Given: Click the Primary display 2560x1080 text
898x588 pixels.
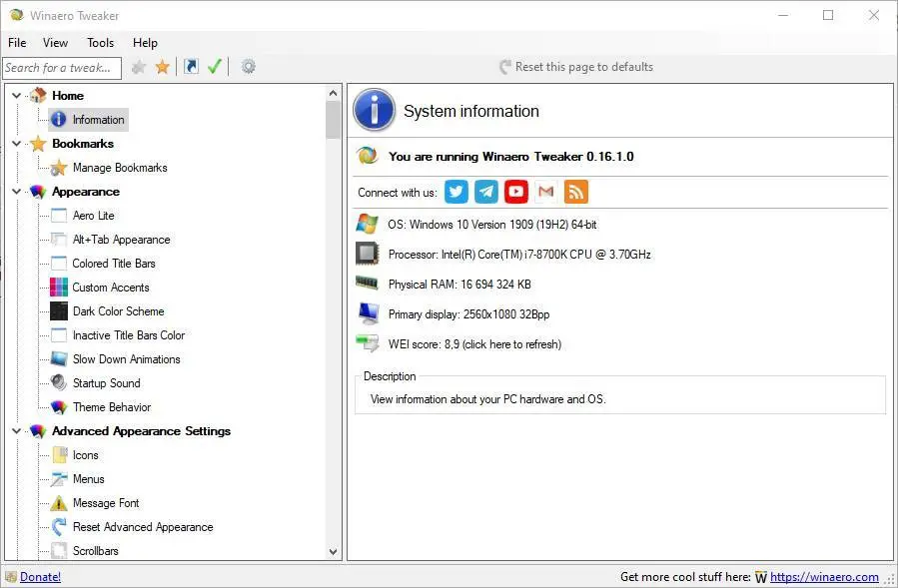Looking at the screenshot, I should [x=468, y=314].
